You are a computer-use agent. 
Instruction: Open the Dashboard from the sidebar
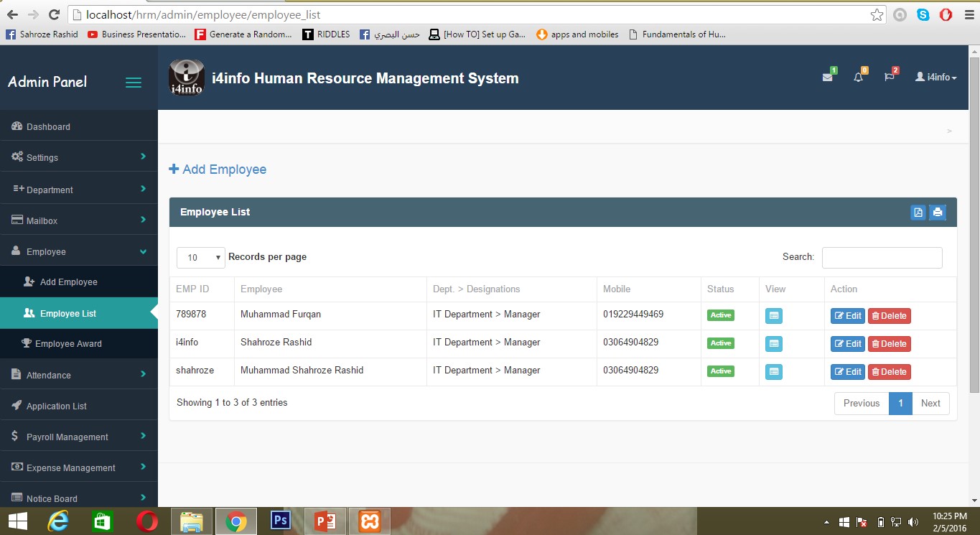49,126
